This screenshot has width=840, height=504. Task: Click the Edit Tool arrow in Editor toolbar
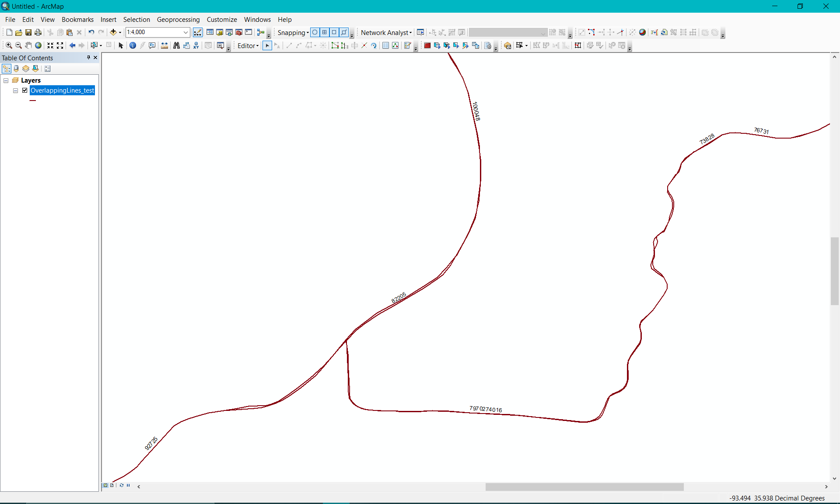click(x=267, y=45)
